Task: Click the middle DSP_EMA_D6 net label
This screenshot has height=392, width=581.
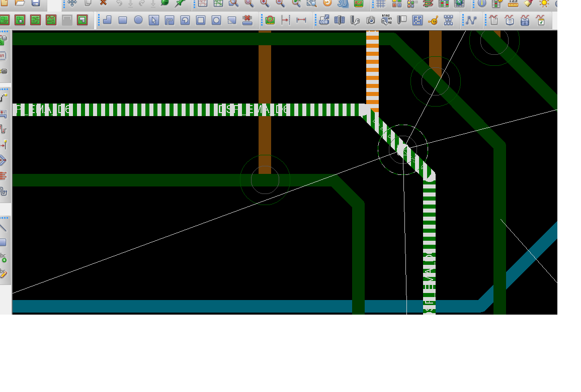Action: click(x=253, y=110)
